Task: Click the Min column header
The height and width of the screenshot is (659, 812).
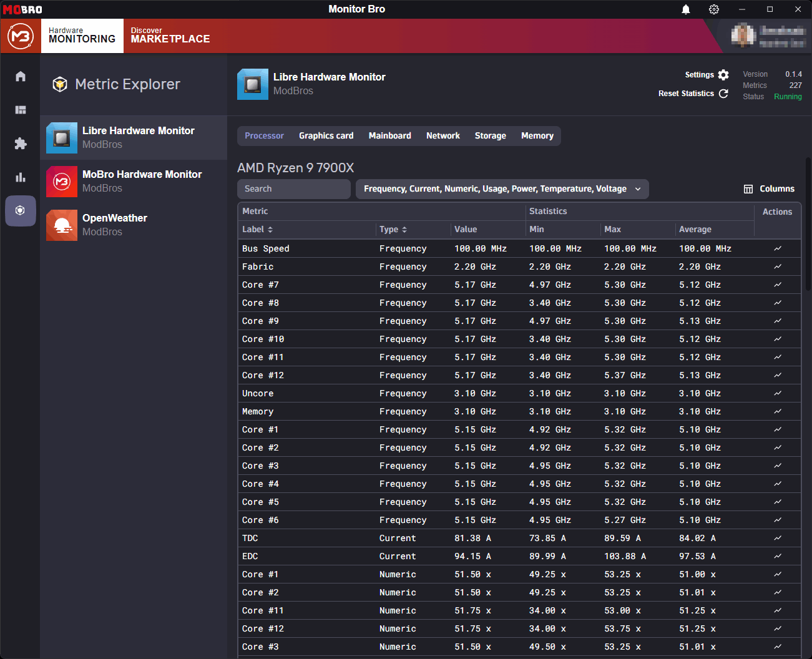Action: [x=537, y=230]
